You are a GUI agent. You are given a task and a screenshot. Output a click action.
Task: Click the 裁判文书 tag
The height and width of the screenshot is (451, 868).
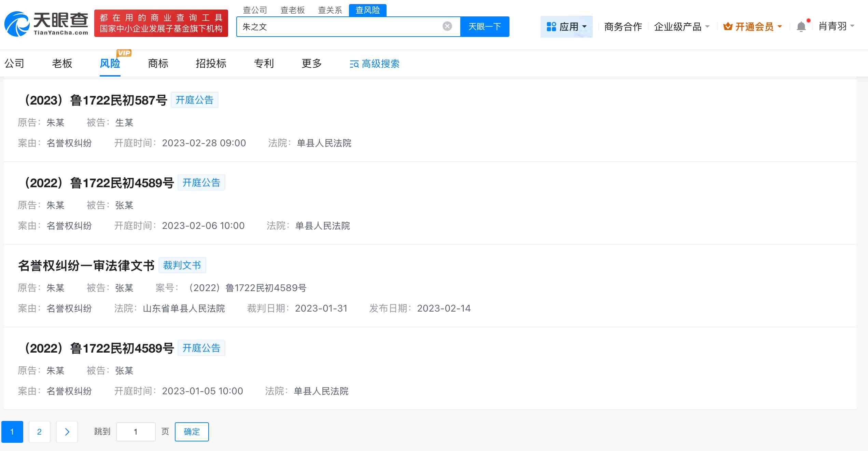(182, 265)
